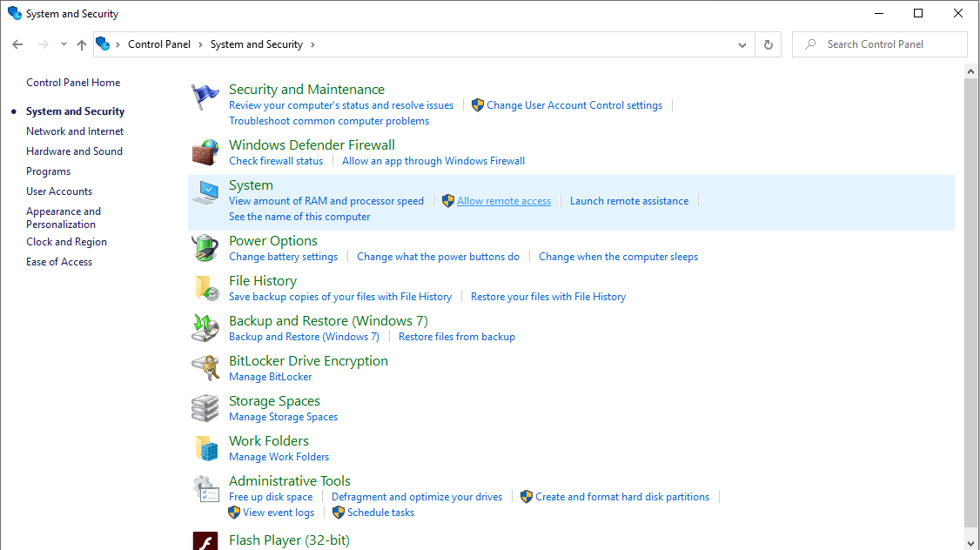Expand the chevron after Control Panel breadcrumb
Viewport: 980px width, 550px height.
[200, 44]
